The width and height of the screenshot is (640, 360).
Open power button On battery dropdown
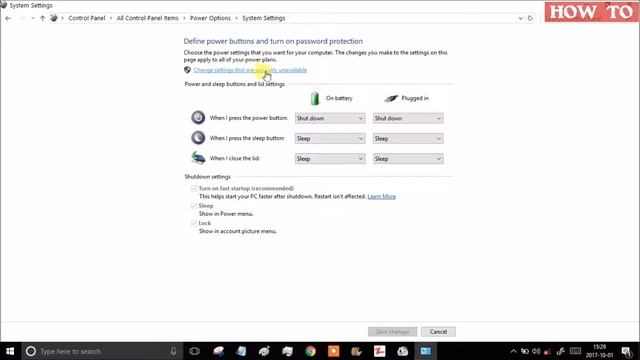(x=330, y=118)
